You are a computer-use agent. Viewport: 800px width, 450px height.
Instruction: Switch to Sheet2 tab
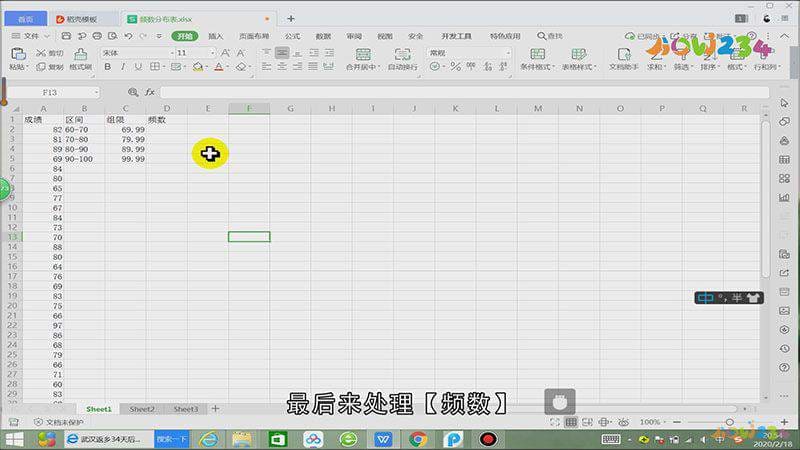141,409
